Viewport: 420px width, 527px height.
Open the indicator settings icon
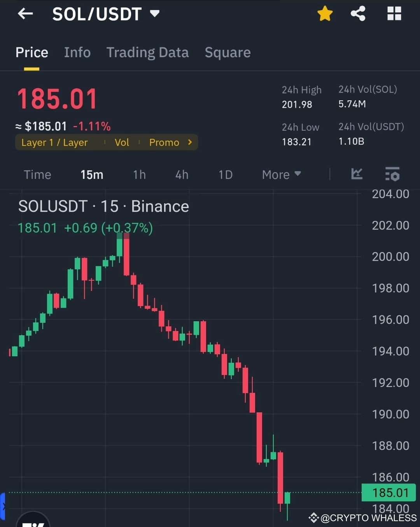[392, 175]
